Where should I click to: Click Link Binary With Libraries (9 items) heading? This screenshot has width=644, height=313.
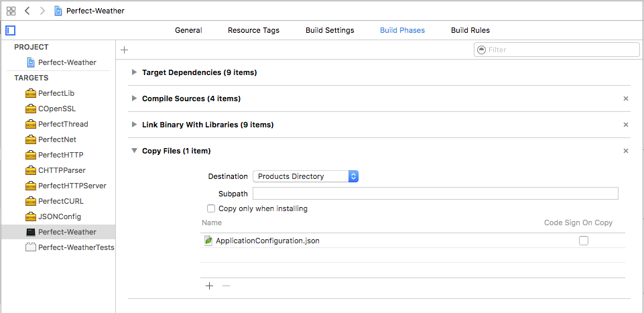[x=208, y=125]
